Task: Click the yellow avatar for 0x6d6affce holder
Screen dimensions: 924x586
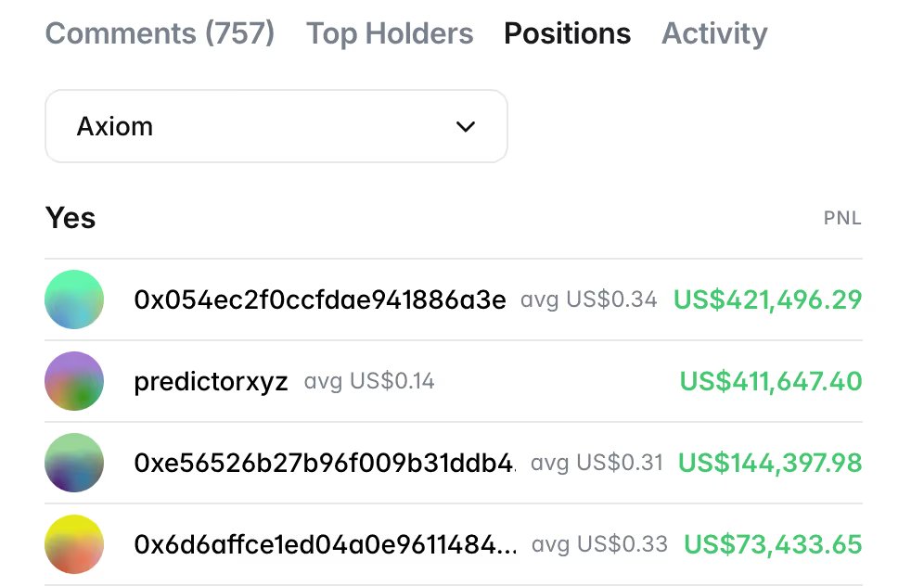Action: 73,543
